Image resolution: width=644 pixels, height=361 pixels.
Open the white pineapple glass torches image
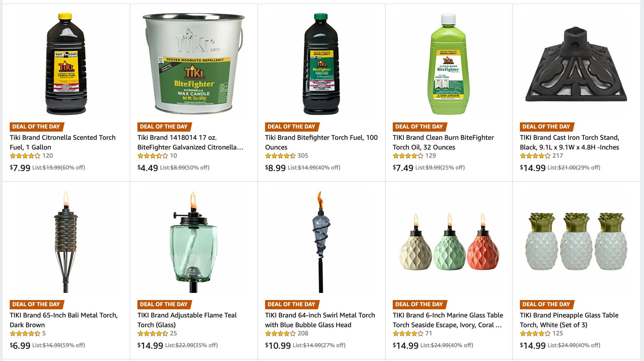[576, 241]
